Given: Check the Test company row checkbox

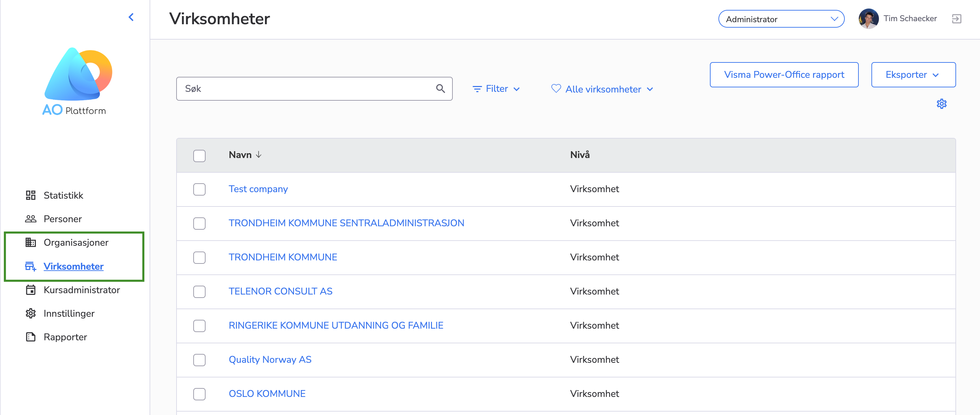Looking at the screenshot, I should click(199, 189).
